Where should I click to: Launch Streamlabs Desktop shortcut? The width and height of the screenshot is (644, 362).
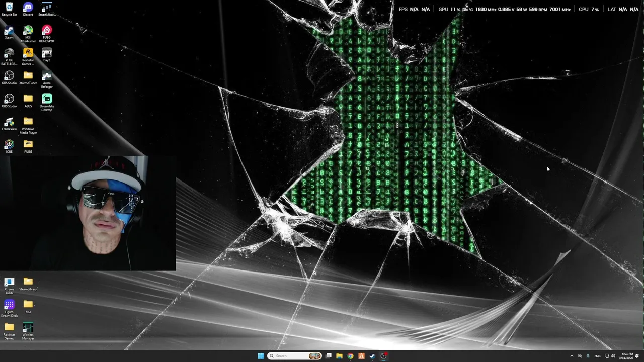click(x=47, y=103)
